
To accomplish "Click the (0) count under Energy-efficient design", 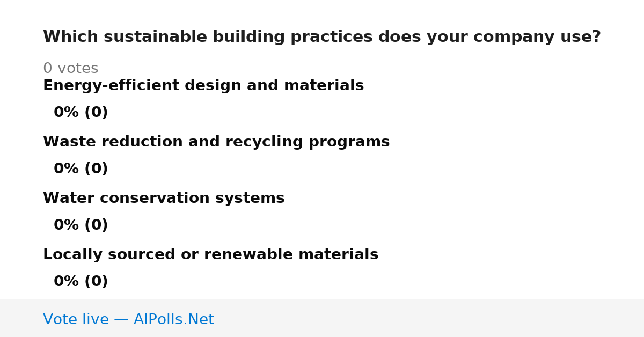I will tap(96, 113).
